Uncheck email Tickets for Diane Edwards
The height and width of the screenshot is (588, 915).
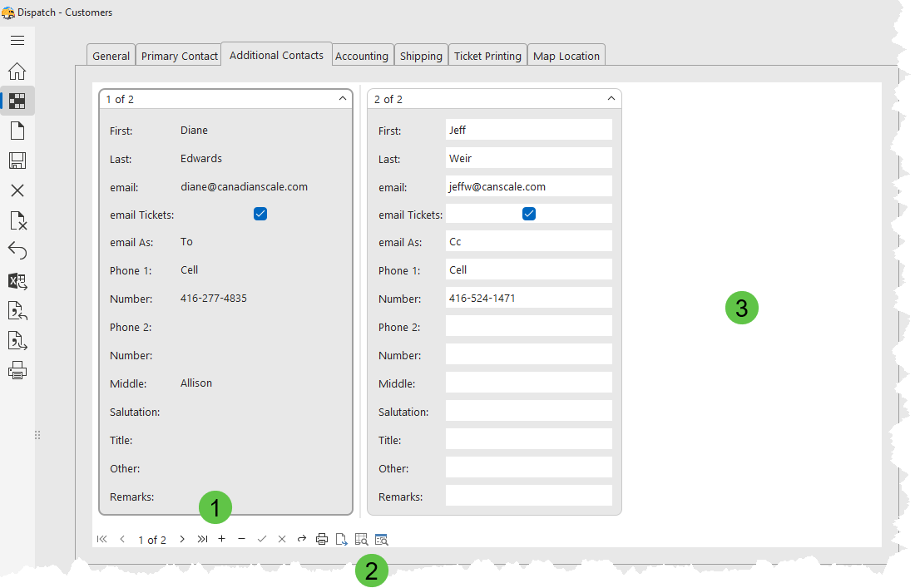[260, 215]
